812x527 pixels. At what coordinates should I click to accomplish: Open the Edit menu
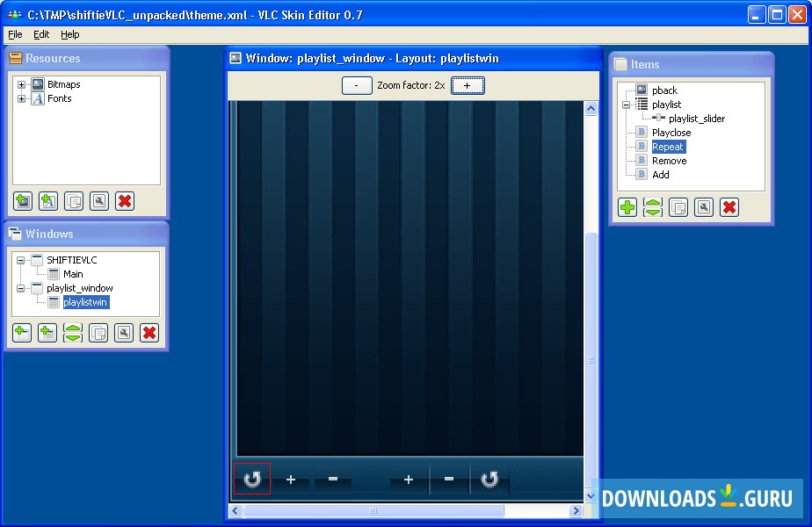[41, 34]
